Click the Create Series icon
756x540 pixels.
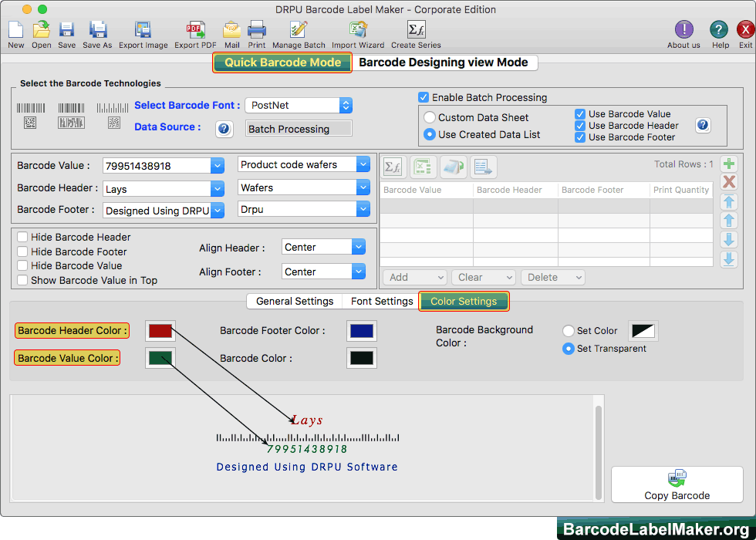point(416,30)
